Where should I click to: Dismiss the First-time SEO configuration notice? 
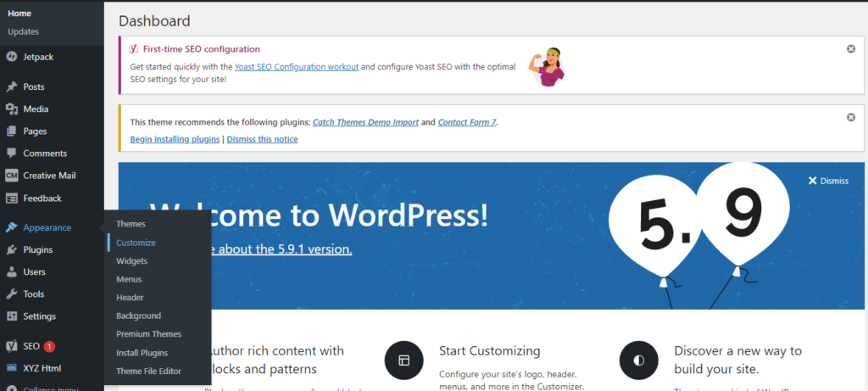[851, 48]
